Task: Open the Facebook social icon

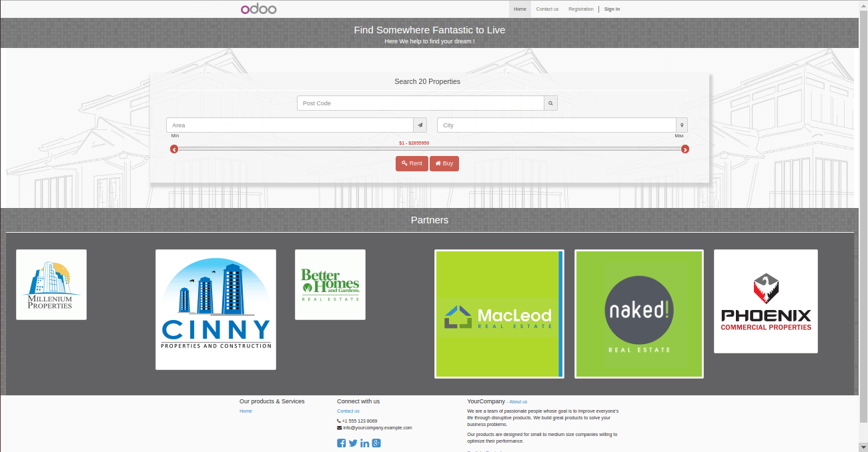Action: click(x=342, y=443)
